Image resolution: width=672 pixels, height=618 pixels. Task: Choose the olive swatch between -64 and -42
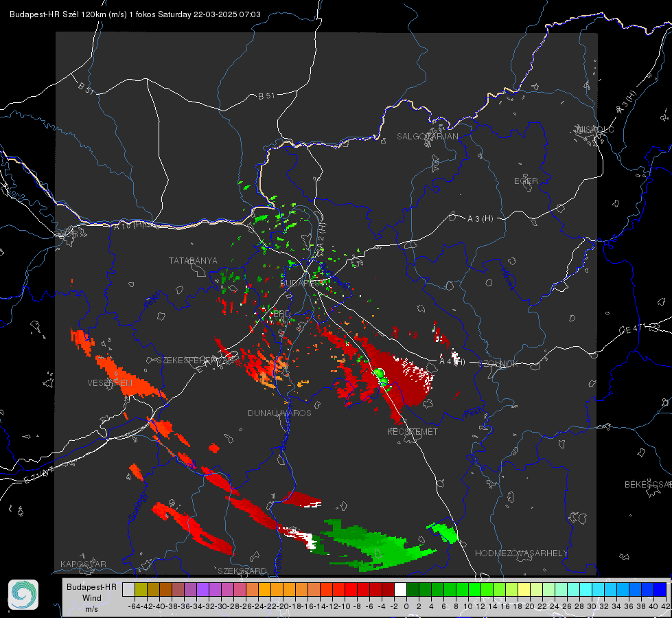point(141,589)
